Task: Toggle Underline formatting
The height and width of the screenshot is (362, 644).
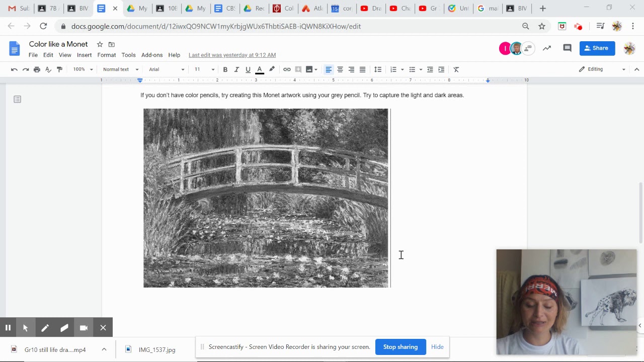Action: [248, 69]
